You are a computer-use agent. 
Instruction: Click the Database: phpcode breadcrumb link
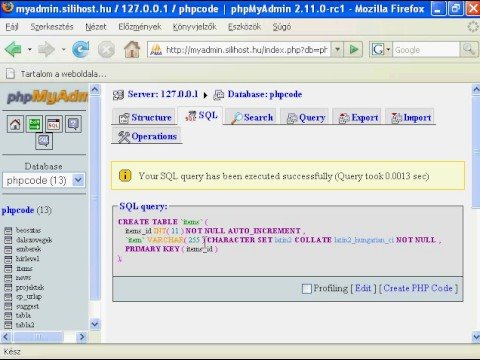click(265, 94)
